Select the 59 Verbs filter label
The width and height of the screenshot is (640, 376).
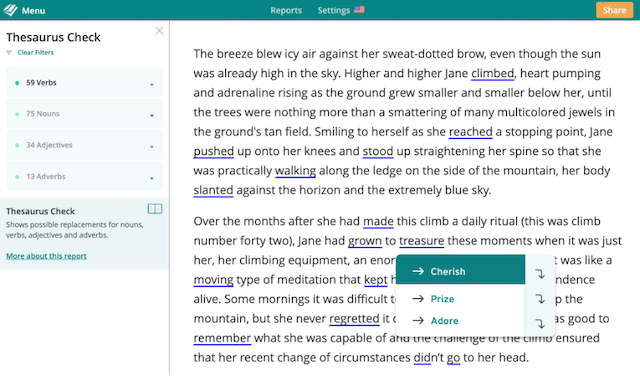pyautogui.click(x=41, y=83)
